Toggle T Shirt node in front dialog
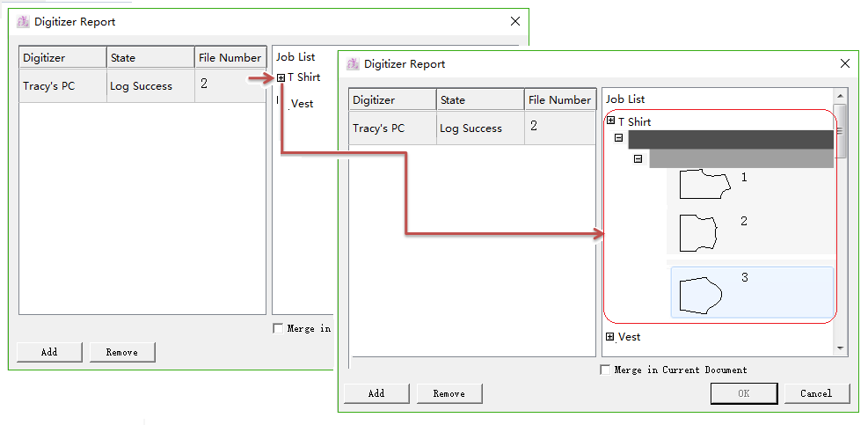Screen dimensions: 868x425 pos(611,121)
